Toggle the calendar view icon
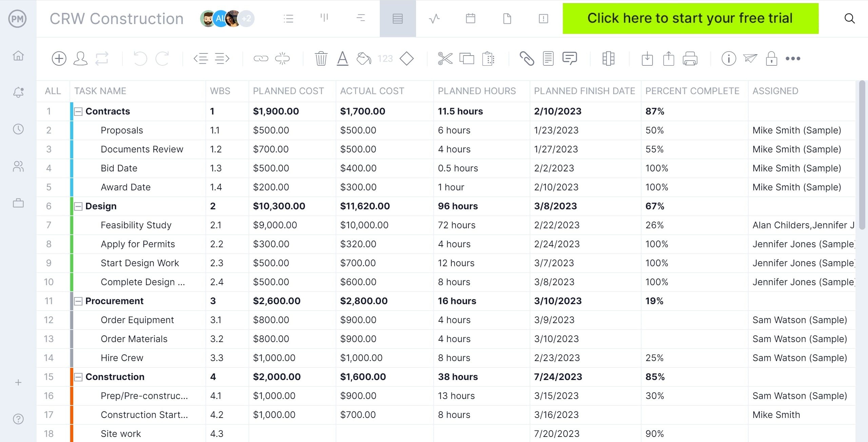The height and width of the screenshot is (442, 868). tap(470, 19)
